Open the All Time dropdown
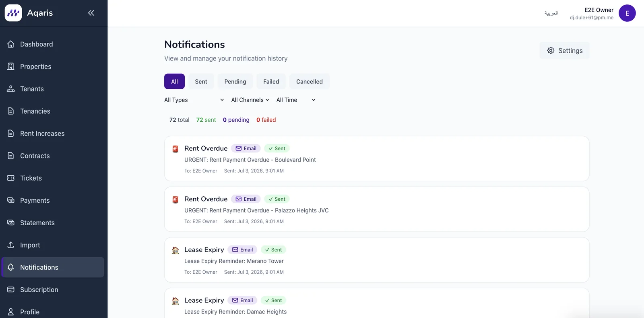The width and height of the screenshot is (644, 318). (x=296, y=100)
